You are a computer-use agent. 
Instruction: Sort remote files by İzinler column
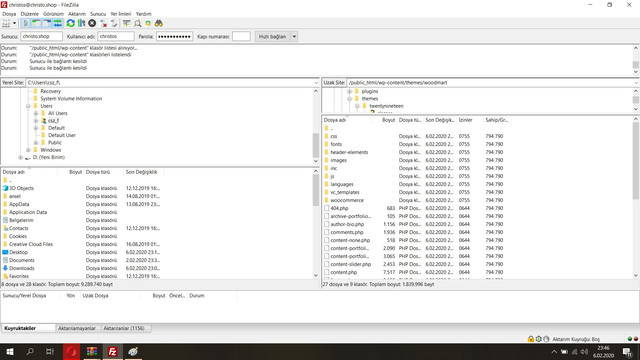465,120
